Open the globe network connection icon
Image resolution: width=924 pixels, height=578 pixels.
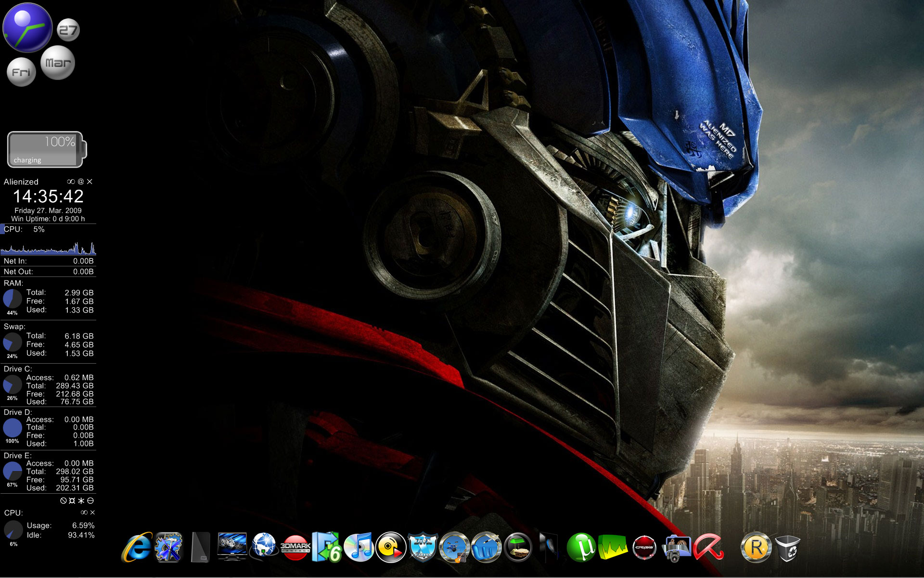pos(264,547)
